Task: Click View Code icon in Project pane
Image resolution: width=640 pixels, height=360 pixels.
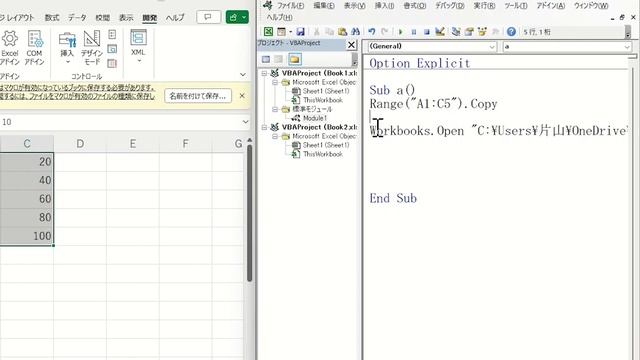Action: 266,59
